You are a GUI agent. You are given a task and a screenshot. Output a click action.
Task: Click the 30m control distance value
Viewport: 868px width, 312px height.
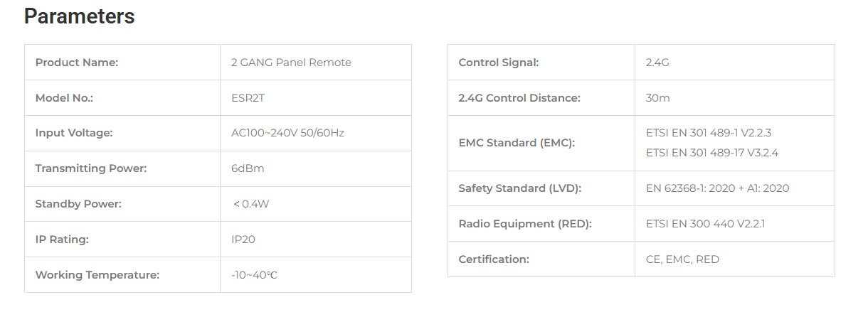pyautogui.click(x=657, y=98)
